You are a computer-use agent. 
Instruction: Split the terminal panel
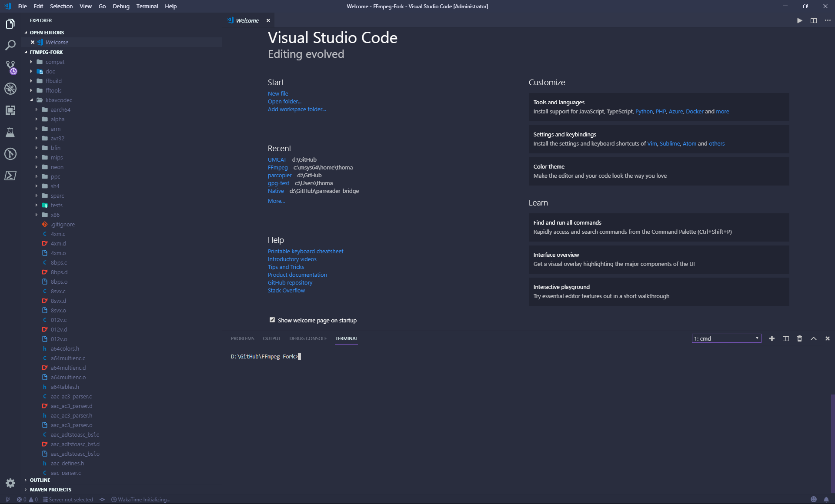785,338
